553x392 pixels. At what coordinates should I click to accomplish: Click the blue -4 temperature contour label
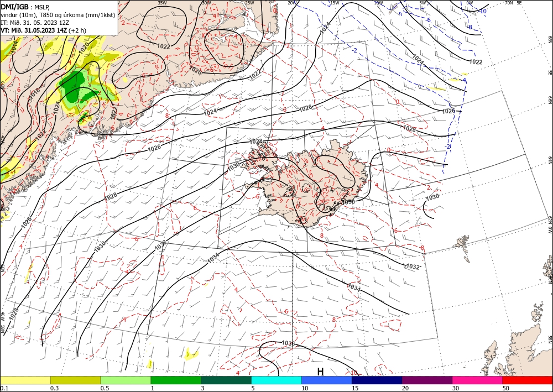pos(464,80)
